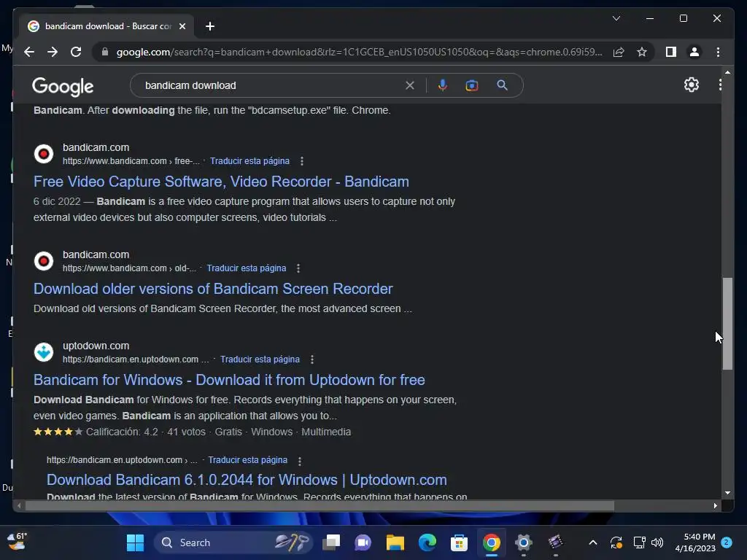Screen dimensions: 747x560
Task: Open notification center badge
Action: pos(726,542)
